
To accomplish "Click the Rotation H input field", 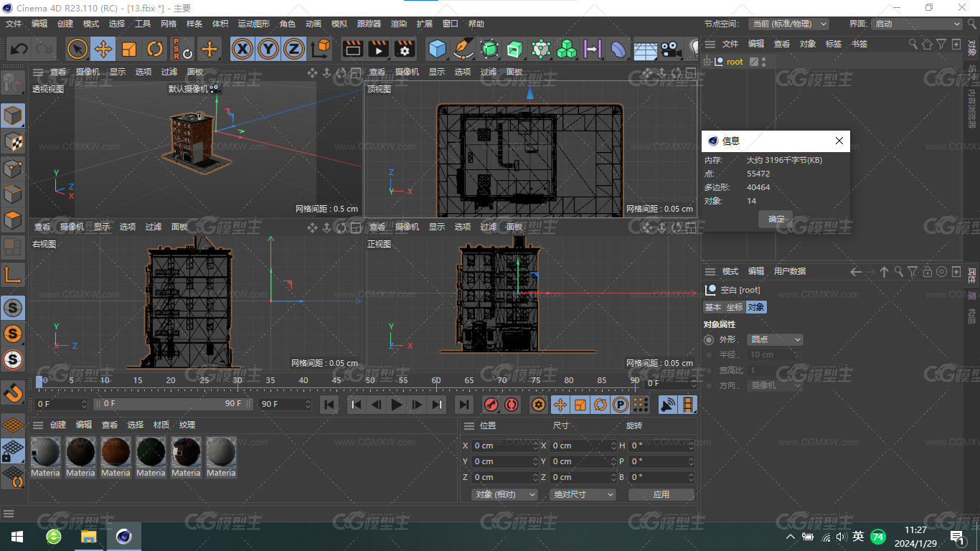I will 661,446.
